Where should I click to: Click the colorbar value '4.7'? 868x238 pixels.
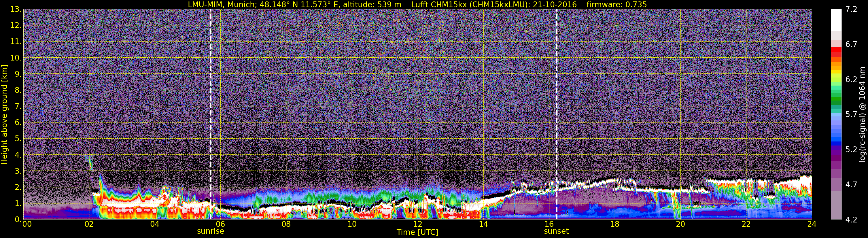[x=851, y=184]
